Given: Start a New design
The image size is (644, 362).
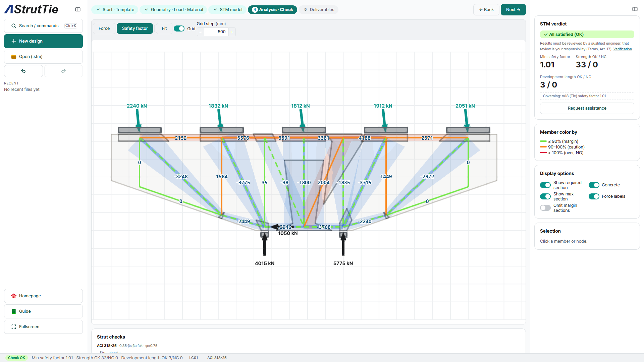Looking at the screenshot, I should [x=43, y=41].
